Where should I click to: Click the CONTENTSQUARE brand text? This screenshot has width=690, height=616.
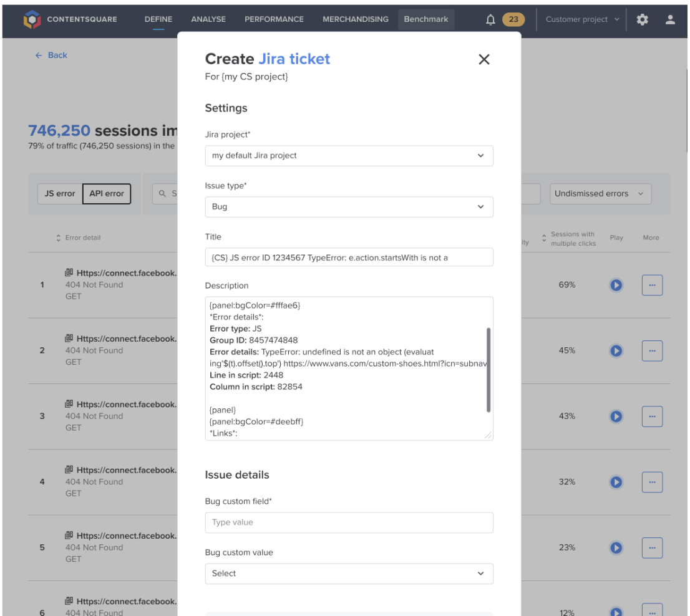[x=82, y=19]
